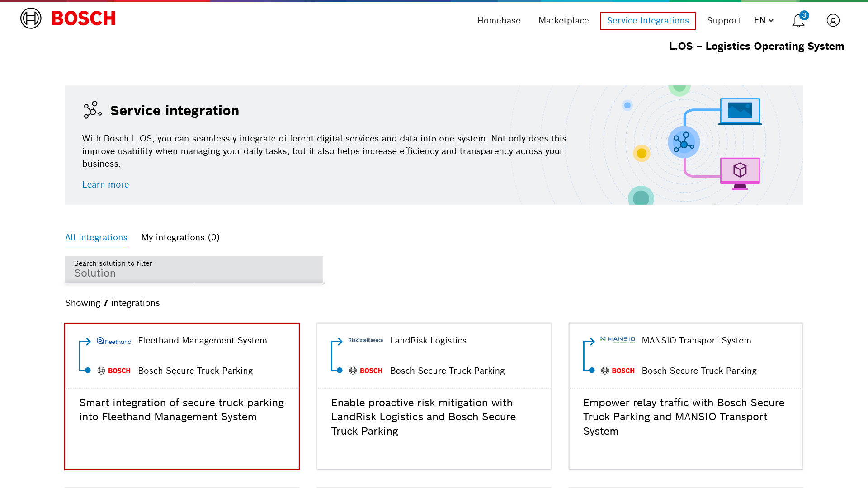Click the connector arrow icon in LandRisk card
The image size is (868, 488).
(337, 356)
